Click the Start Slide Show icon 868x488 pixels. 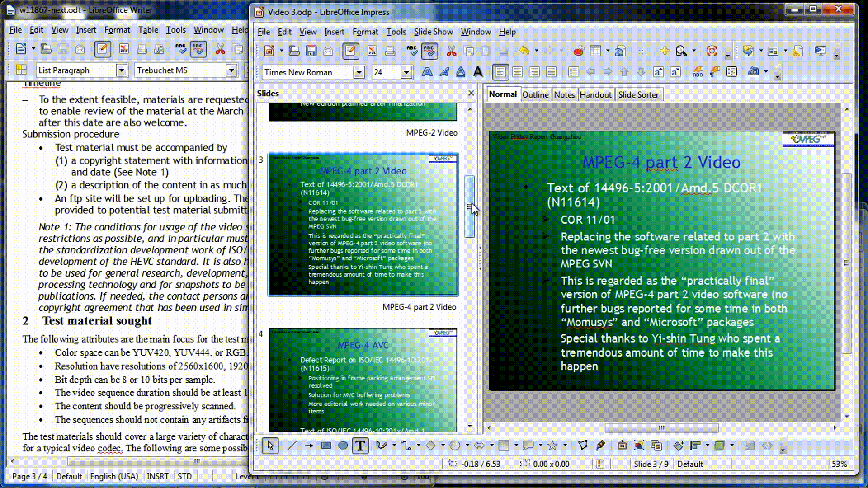tap(820, 51)
